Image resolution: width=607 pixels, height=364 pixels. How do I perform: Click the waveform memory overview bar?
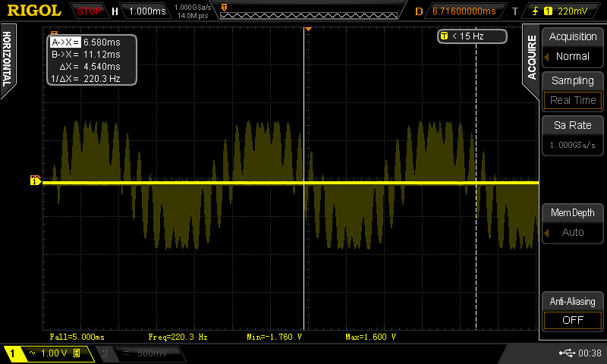tap(311, 12)
